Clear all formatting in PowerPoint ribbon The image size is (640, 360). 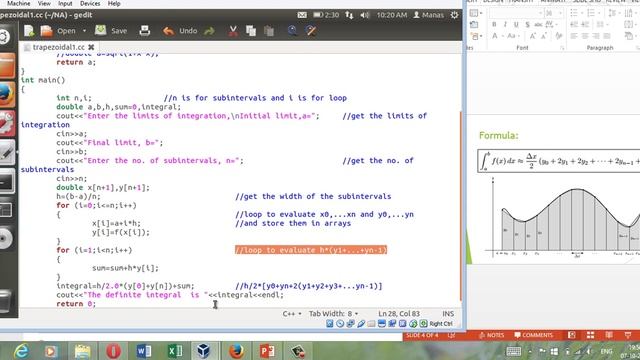tap(559, 36)
